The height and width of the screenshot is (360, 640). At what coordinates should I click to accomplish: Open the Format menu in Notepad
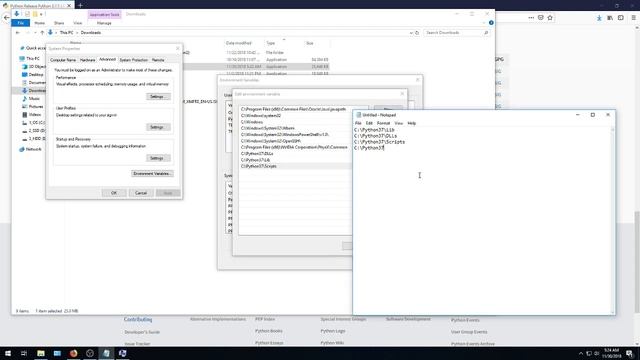pyautogui.click(x=383, y=123)
